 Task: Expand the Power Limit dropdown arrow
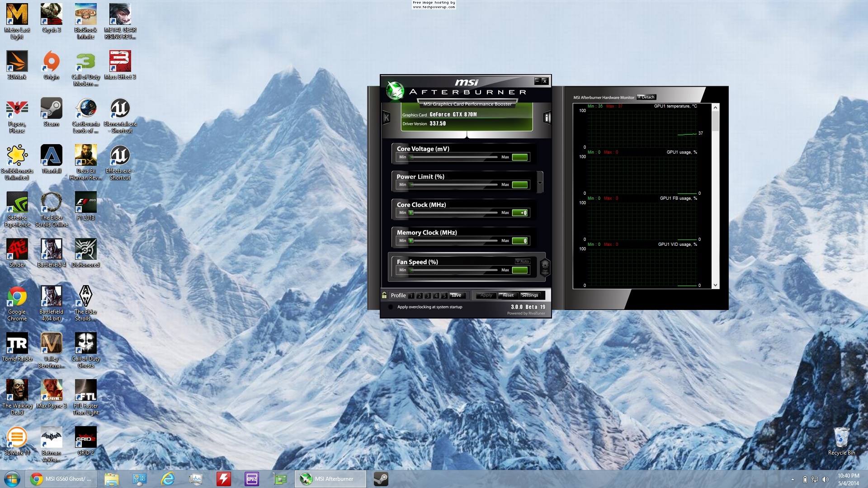[x=540, y=183]
